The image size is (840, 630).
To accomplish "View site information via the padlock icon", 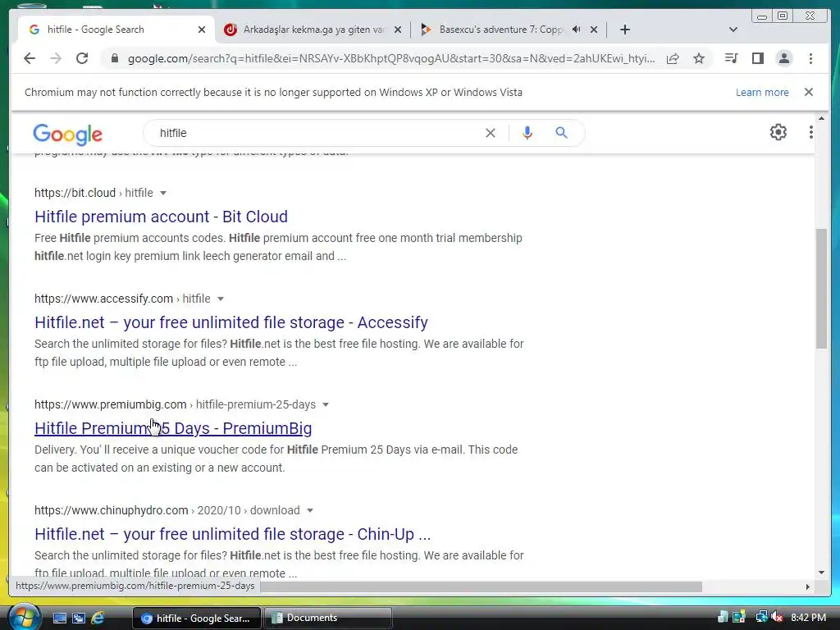I will click(114, 58).
